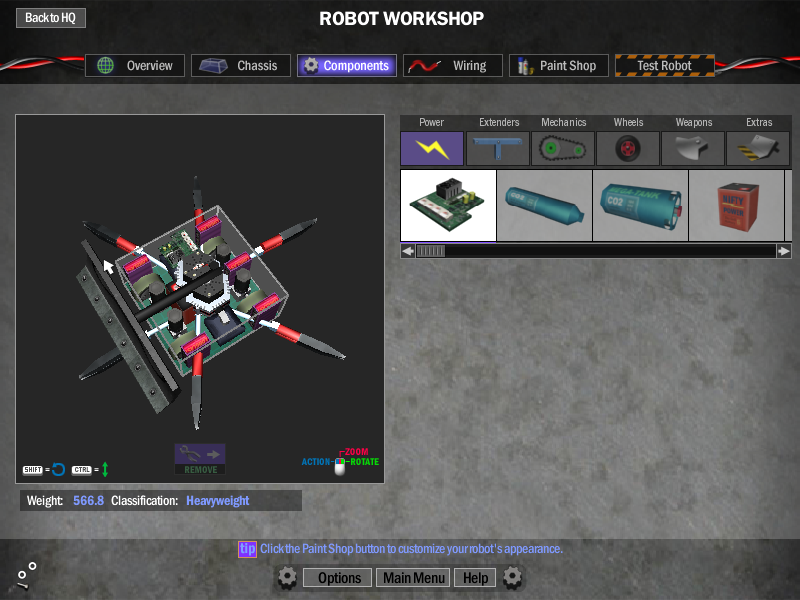The width and height of the screenshot is (800, 600).
Task: Click the Remove component icon
Action: click(x=200, y=458)
